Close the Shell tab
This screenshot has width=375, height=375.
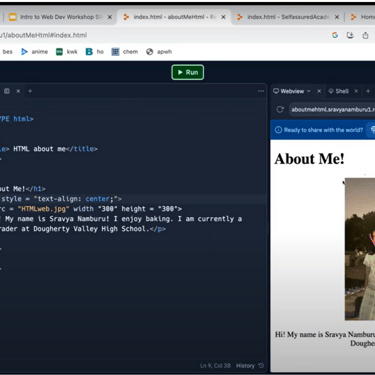pos(356,91)
